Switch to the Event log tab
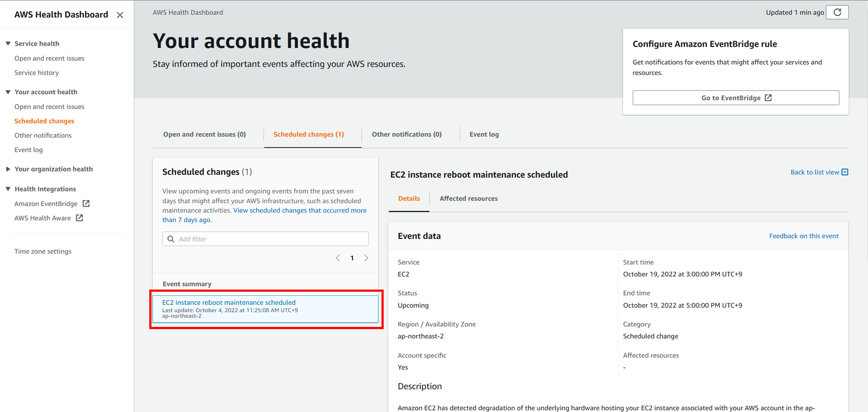This screenshot has width=868, height=412. (x=484, y=134)
